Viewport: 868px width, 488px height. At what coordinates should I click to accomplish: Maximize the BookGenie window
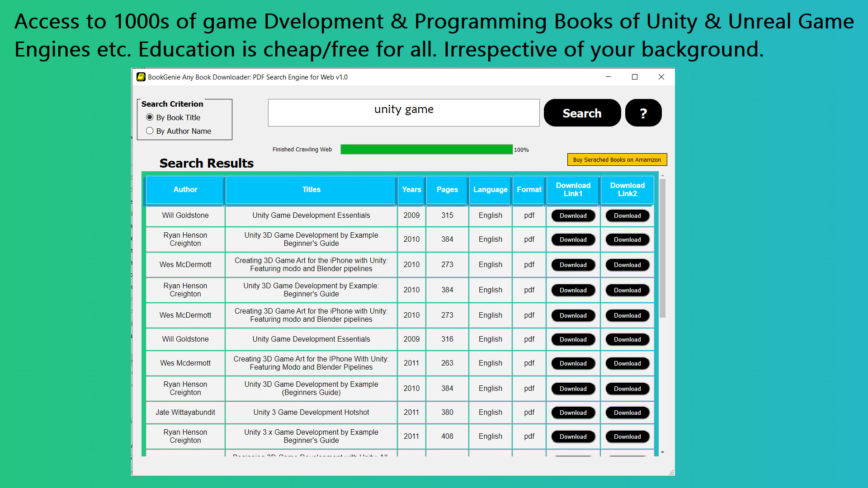point(635,77)
